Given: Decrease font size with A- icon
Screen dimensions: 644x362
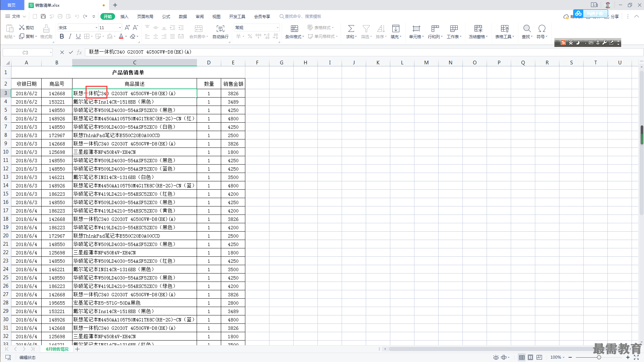Looking at the screenshot, I should (x=135, y=27).
